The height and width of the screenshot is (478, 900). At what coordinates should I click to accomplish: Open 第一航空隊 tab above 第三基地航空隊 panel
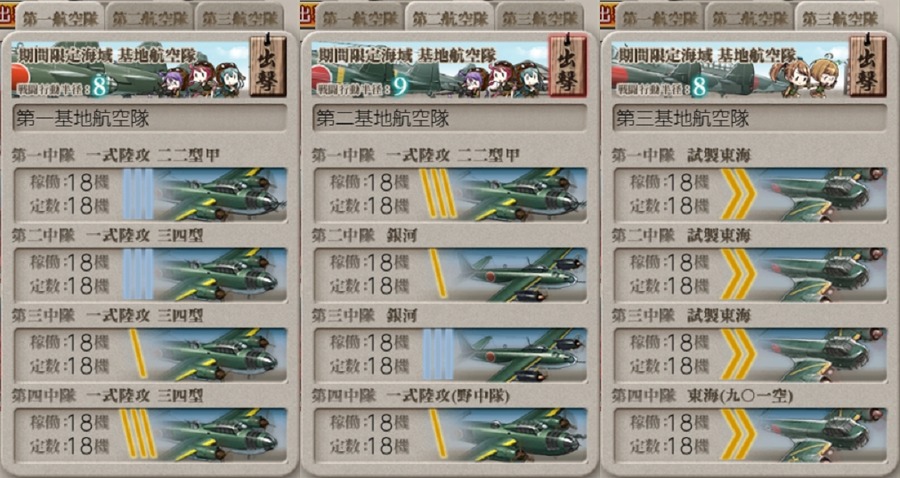[x=660, y=18]
